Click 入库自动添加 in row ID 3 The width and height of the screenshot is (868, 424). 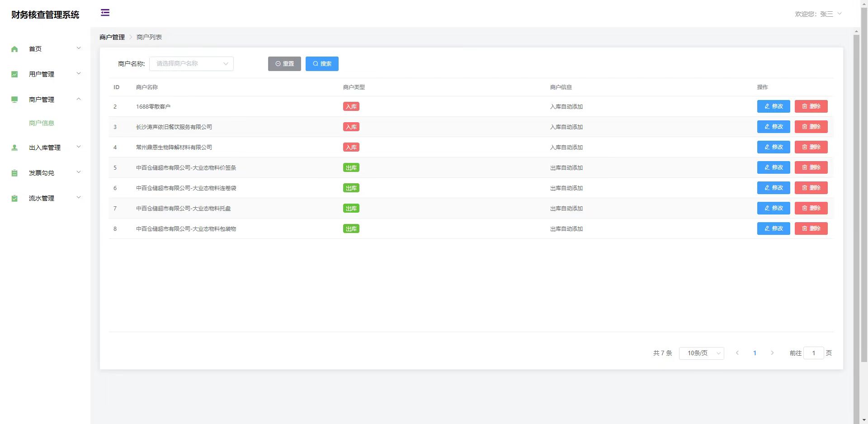[566, 127]
